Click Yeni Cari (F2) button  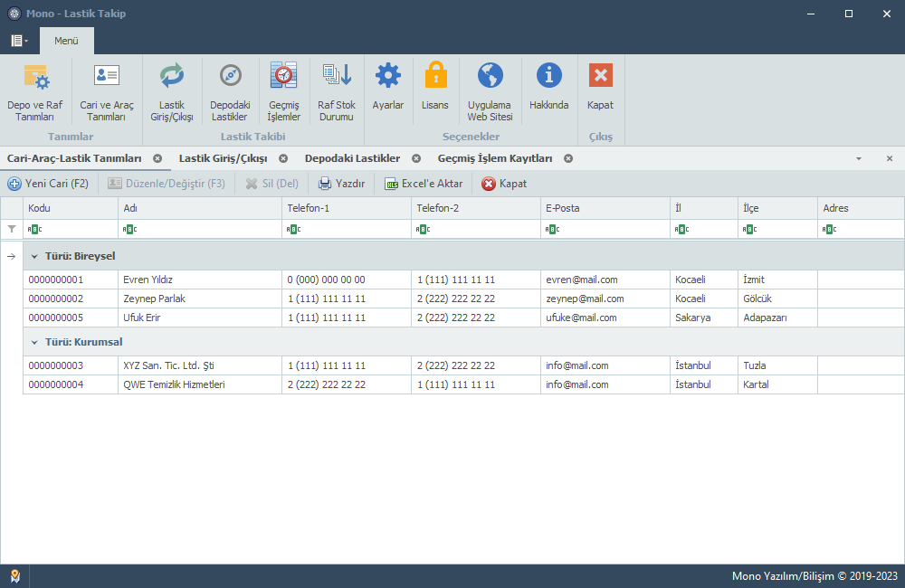point(49,184)
